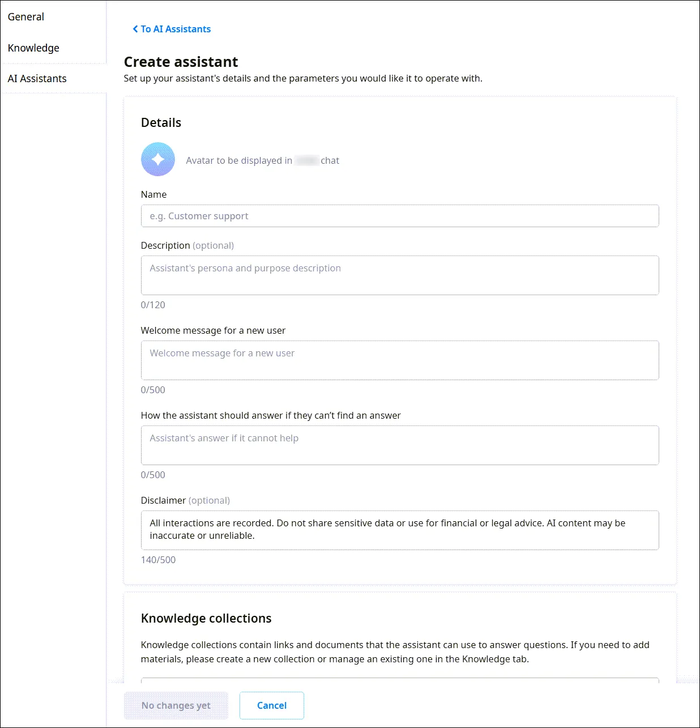The height and width of the screenshot is (728, 700).
Task: Click the 140/500 character counter
Action: [x=158, y=560]
